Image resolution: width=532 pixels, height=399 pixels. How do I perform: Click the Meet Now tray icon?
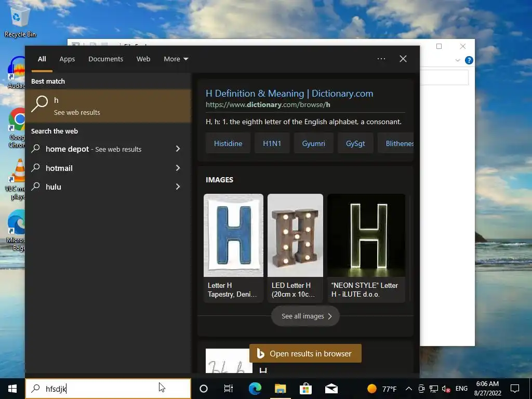pyautogui.click(x=421, y=389)
